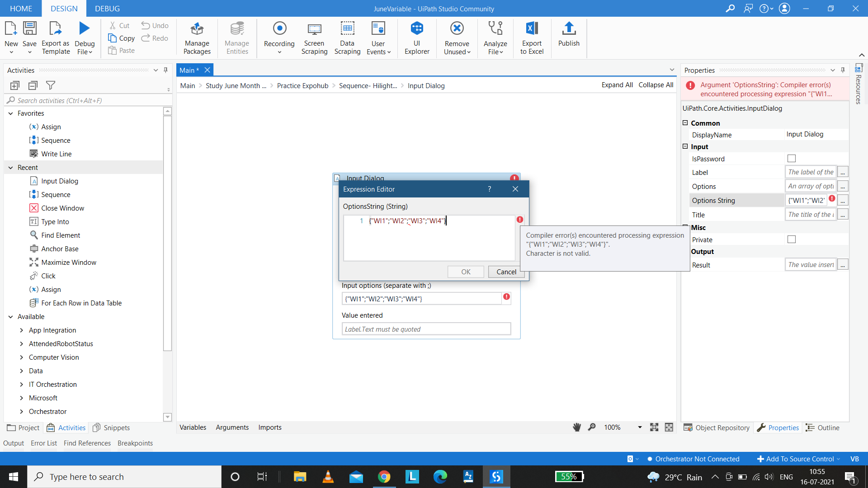Launch Screen Scraping
The image size is (868, 488).
[314, 38]
